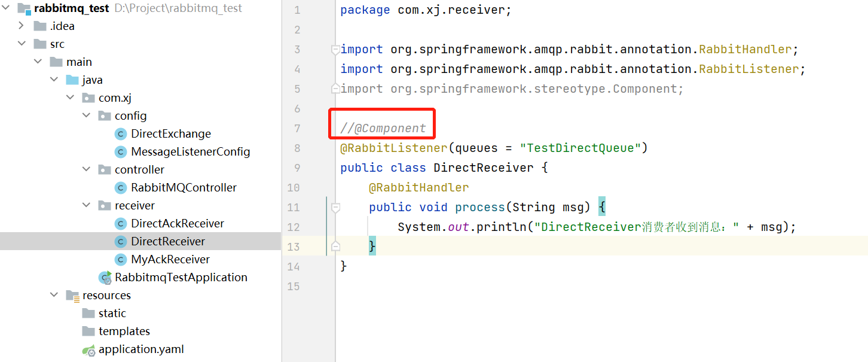
Task: Collapse the receiver package
Action: (x=87, y=205)
